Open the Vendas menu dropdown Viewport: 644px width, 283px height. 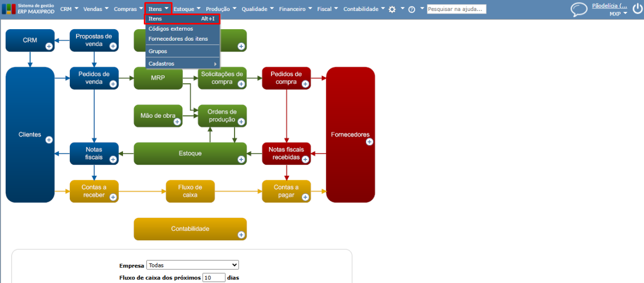(x=96, y=9)
